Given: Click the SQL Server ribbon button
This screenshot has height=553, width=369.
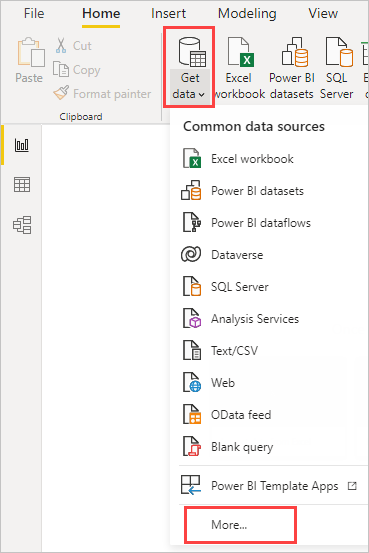Looking at the screenshot, I should coord(337,68).
